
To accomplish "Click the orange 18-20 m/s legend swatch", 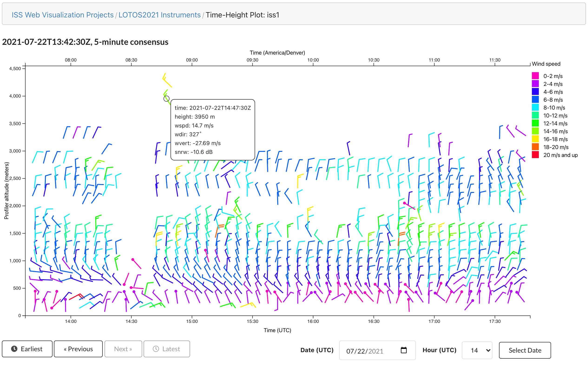I will [x=535, y=147].
